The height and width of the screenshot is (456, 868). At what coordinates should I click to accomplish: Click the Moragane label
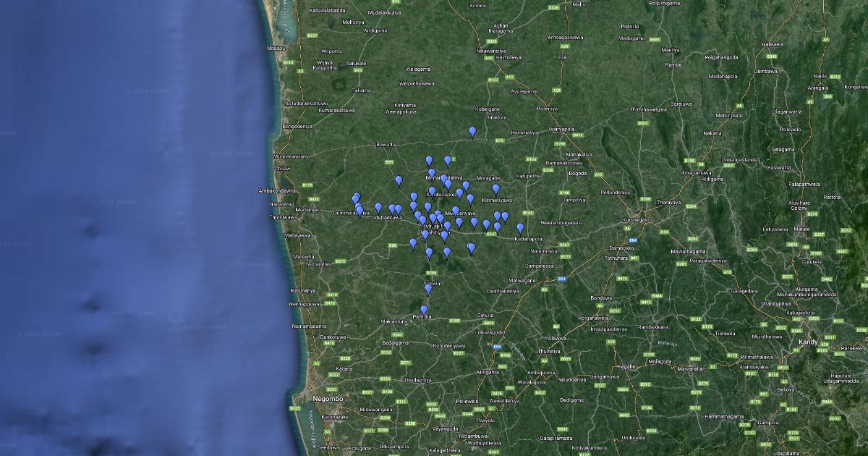point(488,177)
